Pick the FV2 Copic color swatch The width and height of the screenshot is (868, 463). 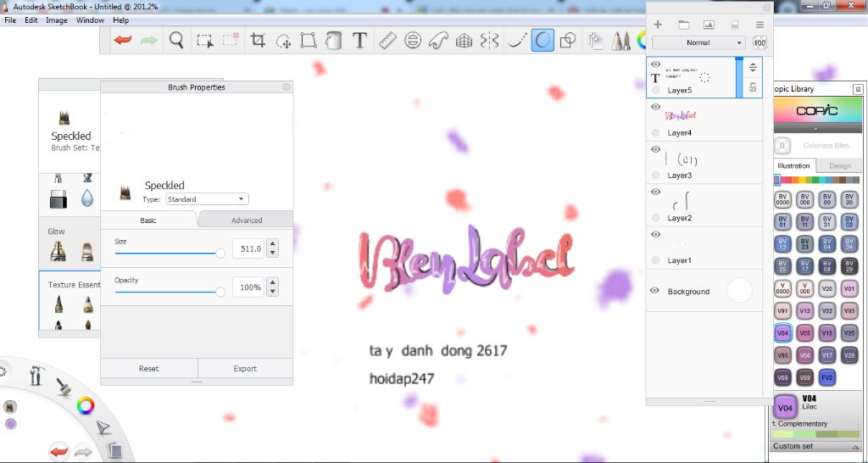tap(827, 377)
